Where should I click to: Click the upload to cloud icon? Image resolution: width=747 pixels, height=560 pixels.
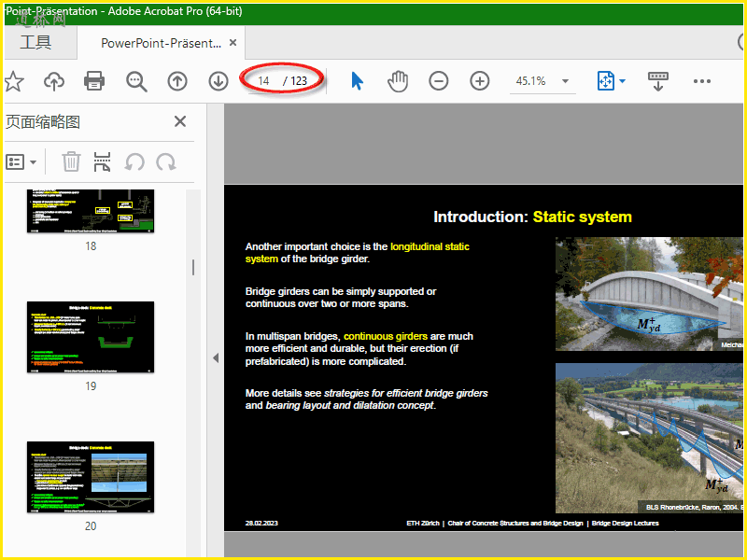pos(54,81)
